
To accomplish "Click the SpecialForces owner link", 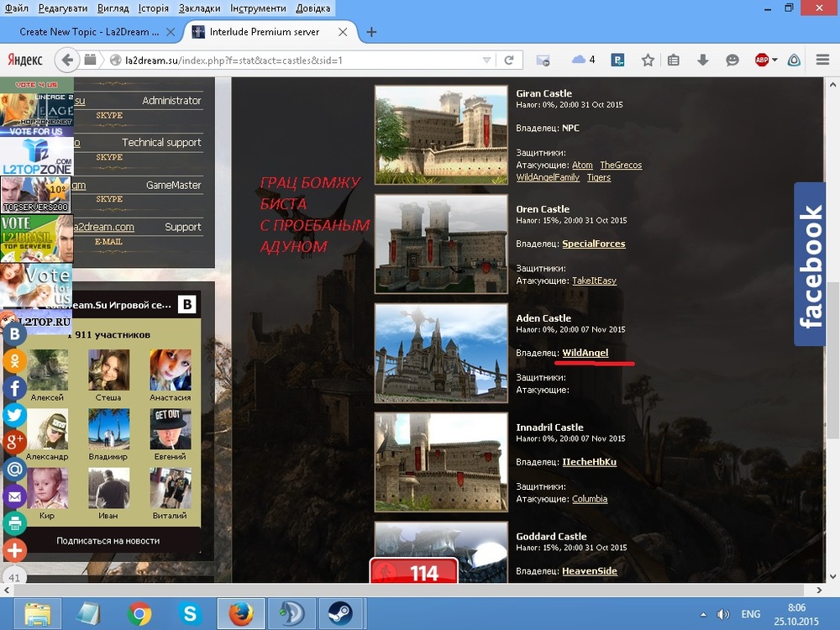I will pos(593,244).
